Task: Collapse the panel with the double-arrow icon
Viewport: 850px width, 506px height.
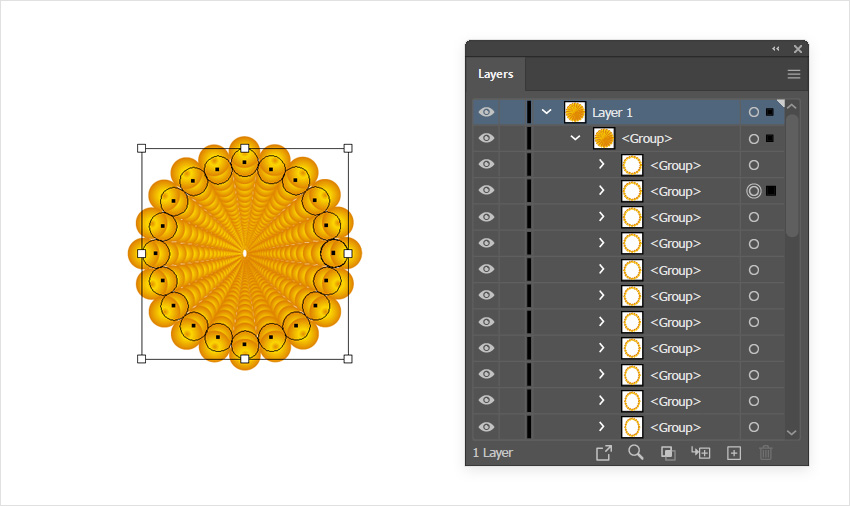Action: (776, 49)
